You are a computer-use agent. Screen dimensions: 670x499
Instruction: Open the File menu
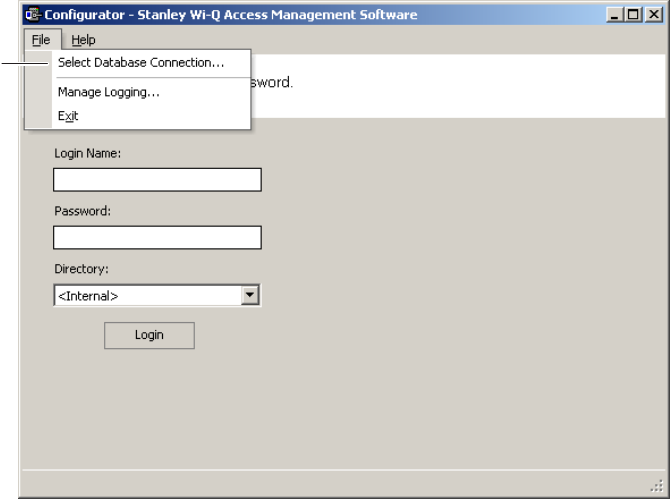(42, 40)
